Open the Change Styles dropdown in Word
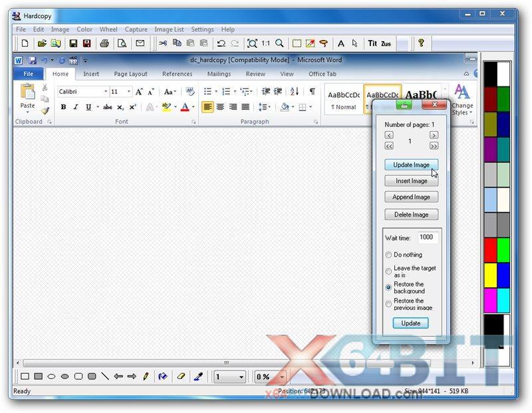Image resolution: width=532 pixels, height=413 pixels. pos(462,100)
